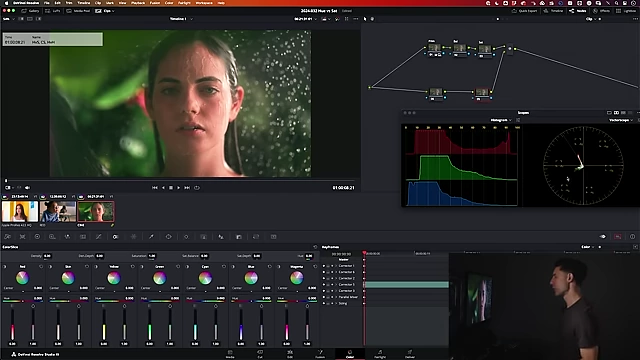Viewport: 640px width, 360px height.
Task: Reset all ColorSlice adjustments
Action: tap(315, 247)
